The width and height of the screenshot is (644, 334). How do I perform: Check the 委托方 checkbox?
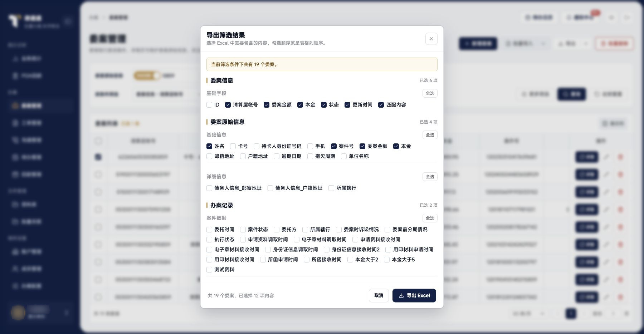pos(277,230)
